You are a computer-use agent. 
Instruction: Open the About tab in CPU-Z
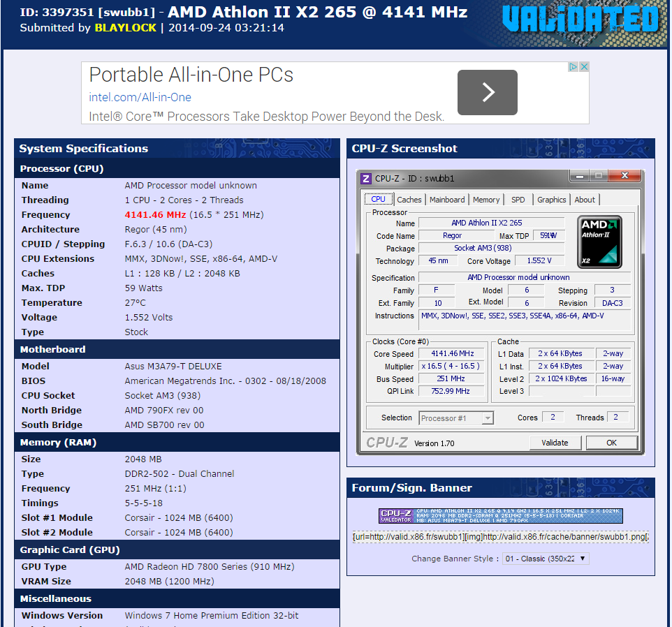(585, 200)
